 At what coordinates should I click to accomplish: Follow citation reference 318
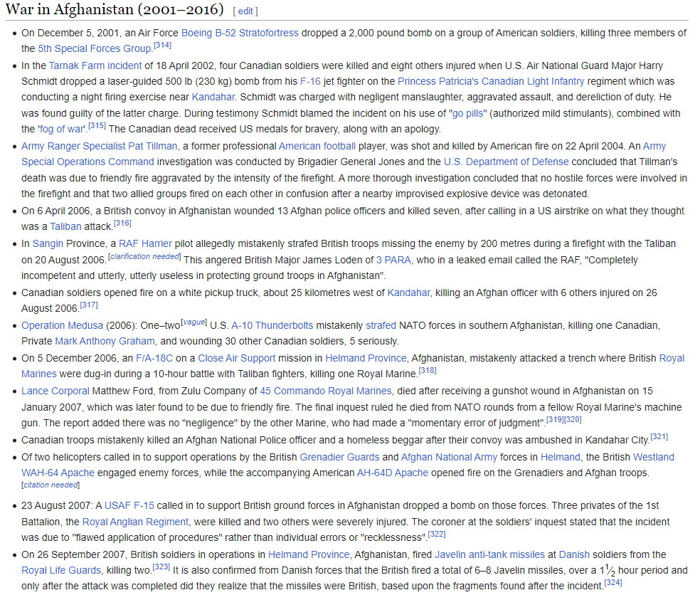click(428, 370)
